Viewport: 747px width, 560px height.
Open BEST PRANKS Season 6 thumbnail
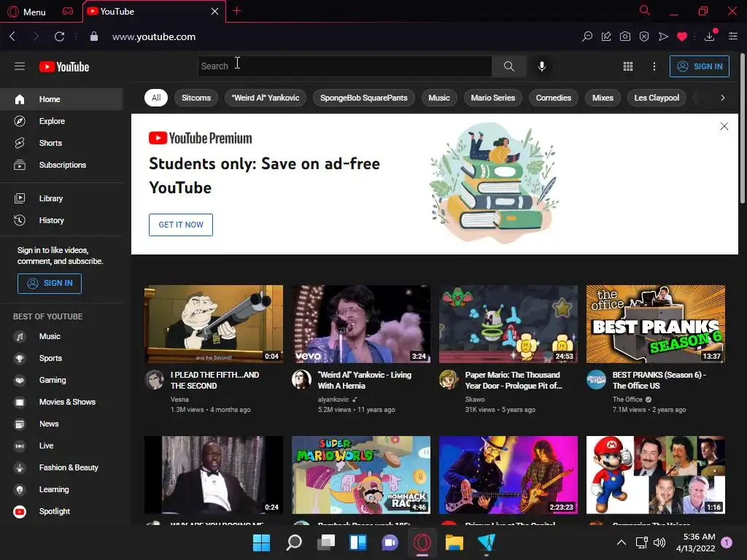(656, 324)
